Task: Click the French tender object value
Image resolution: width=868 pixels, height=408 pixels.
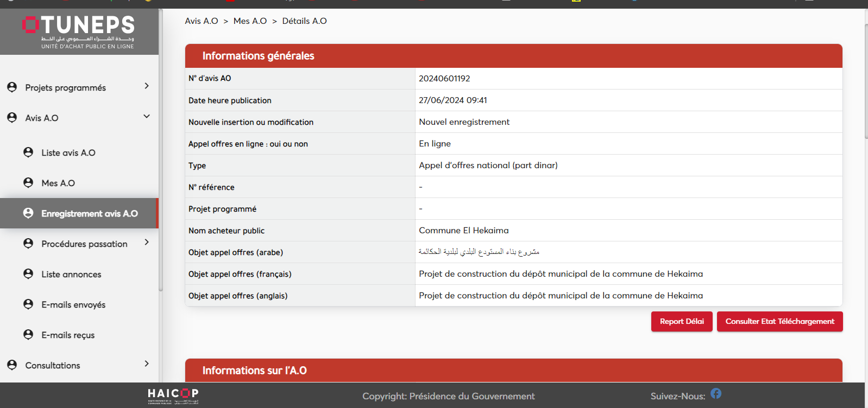Action: click(x=561, y=274)
